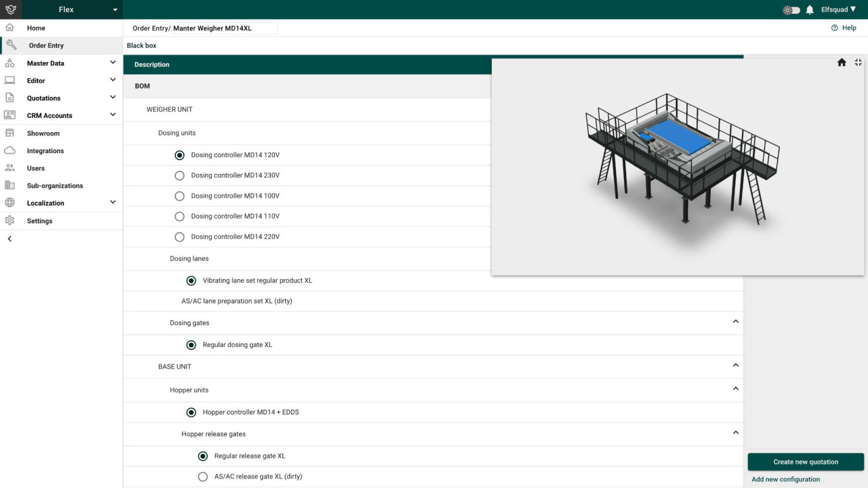
Task: Click Create new quotation button
Action: click(x=806, y=462)
